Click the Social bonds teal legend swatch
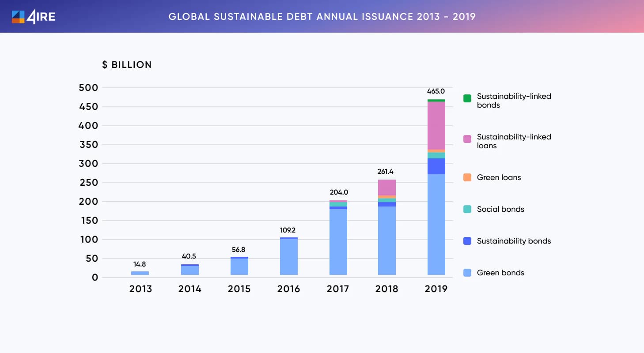This screenshot has width=644, height=353. coord(467,209)
